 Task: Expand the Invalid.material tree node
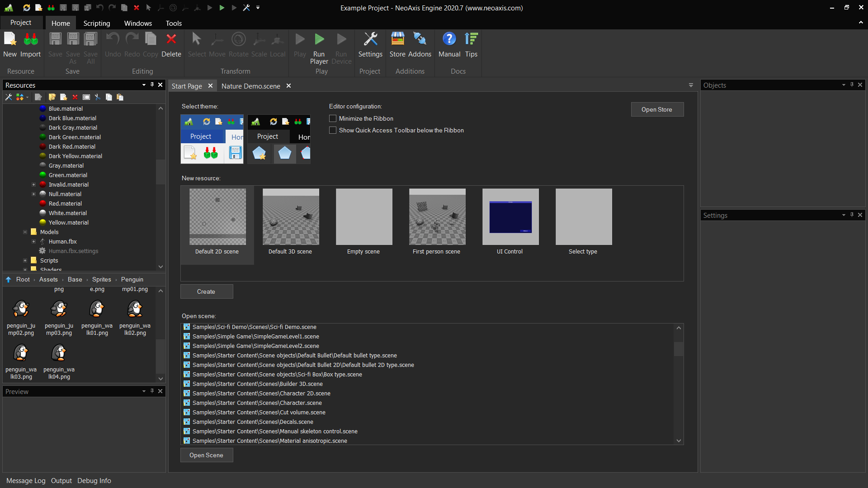pos(33,184)
